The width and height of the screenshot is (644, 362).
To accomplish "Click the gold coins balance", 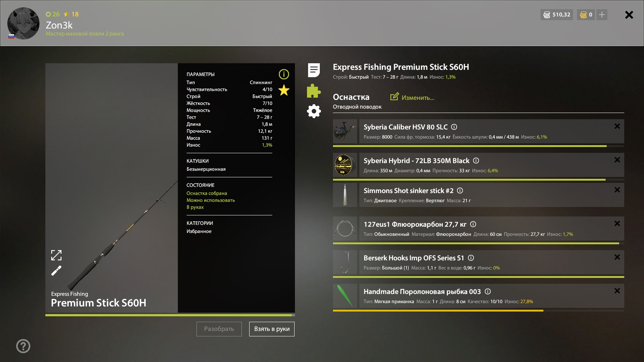I will 586,15.
